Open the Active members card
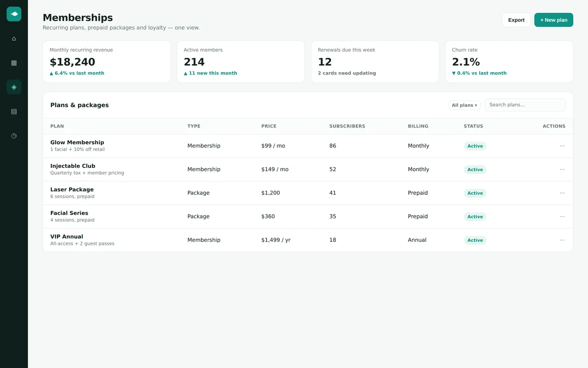The width and height of the screenshot is (588, 368). coord(241,62)
